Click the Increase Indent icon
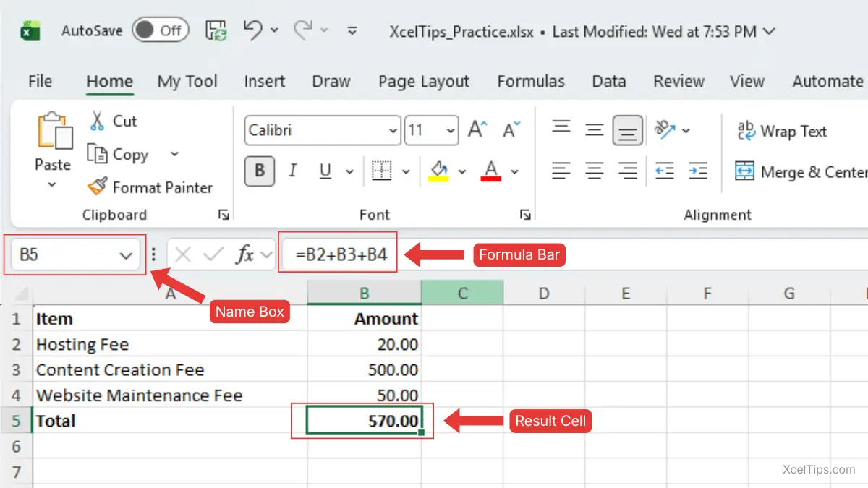 698,171
